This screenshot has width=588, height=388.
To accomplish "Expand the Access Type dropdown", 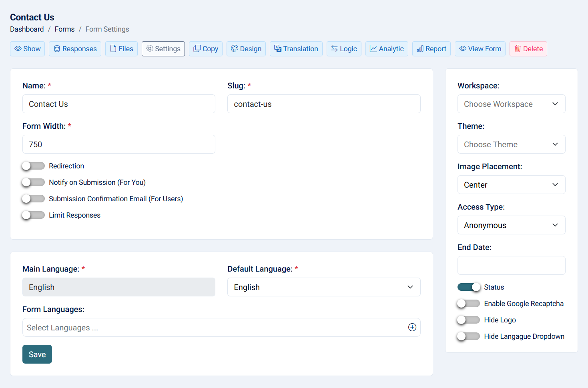I will tap(511, 225).
